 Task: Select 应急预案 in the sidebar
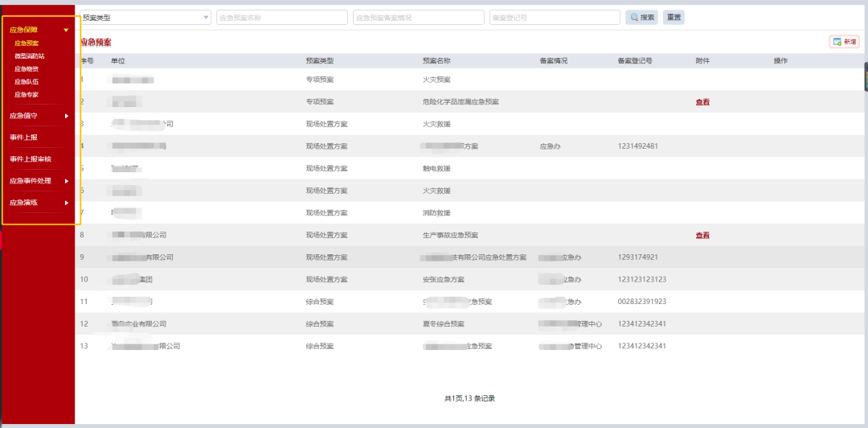click(x=27, y=43)
